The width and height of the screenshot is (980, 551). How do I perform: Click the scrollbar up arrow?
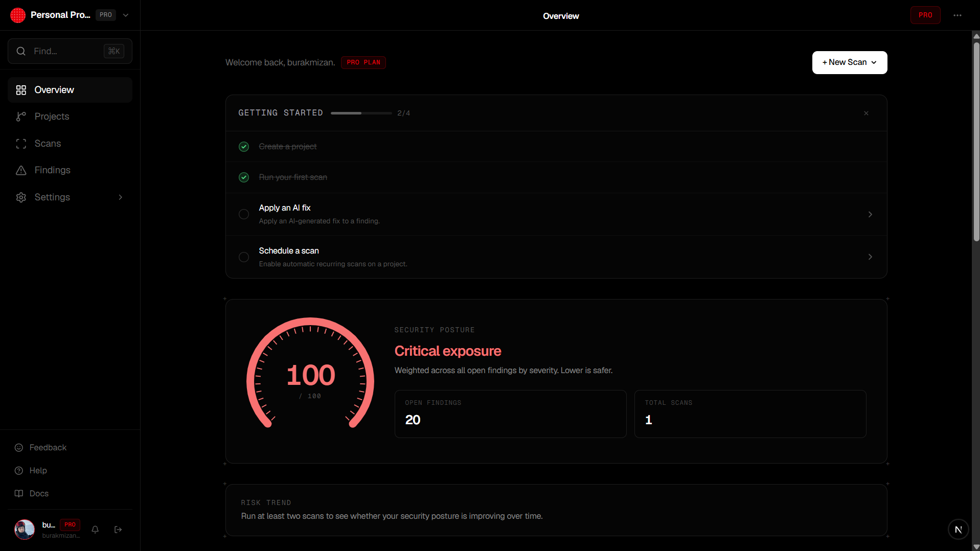pyautogui.click(x=976, y=36)
